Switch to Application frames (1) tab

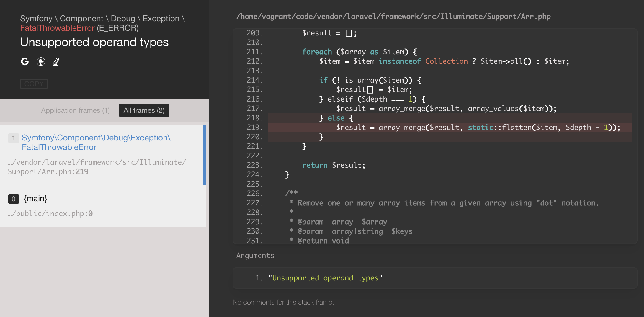tap(75, 110)
